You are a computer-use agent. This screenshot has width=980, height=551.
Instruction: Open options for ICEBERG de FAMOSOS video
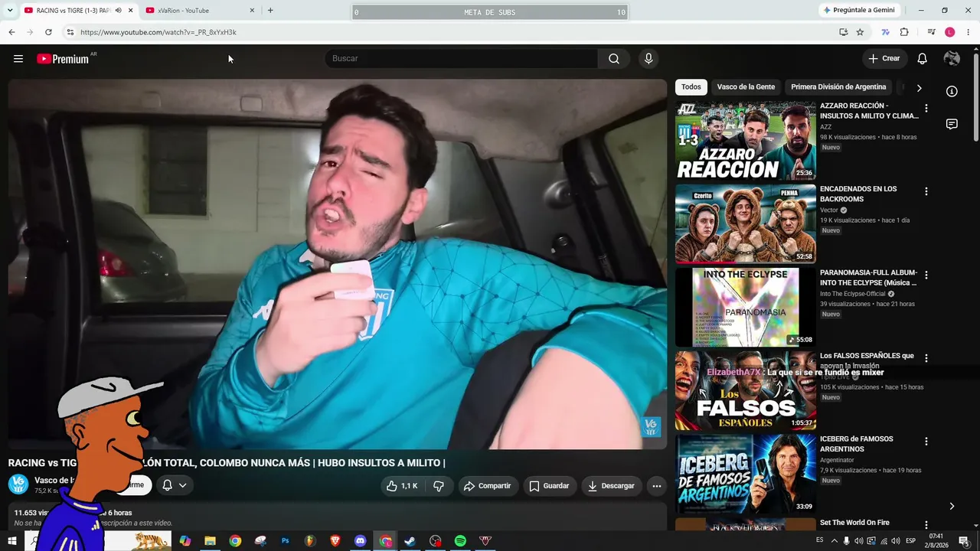[926, 442]
